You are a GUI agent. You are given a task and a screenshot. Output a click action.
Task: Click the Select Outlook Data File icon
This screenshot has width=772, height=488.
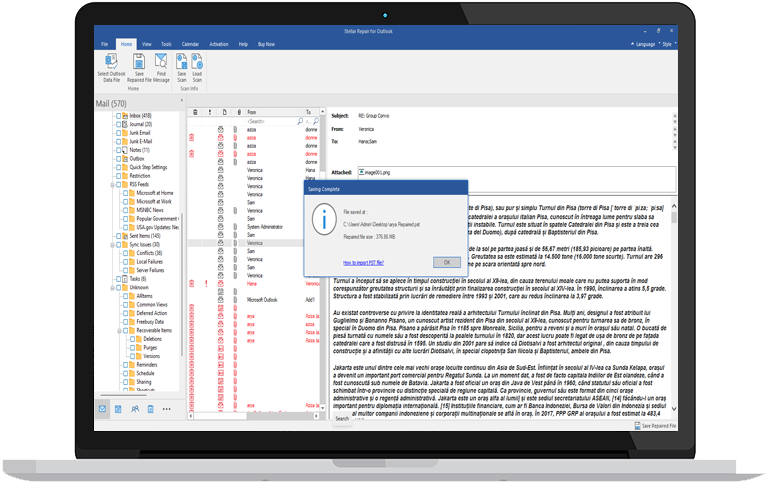[x=111, y=62]
